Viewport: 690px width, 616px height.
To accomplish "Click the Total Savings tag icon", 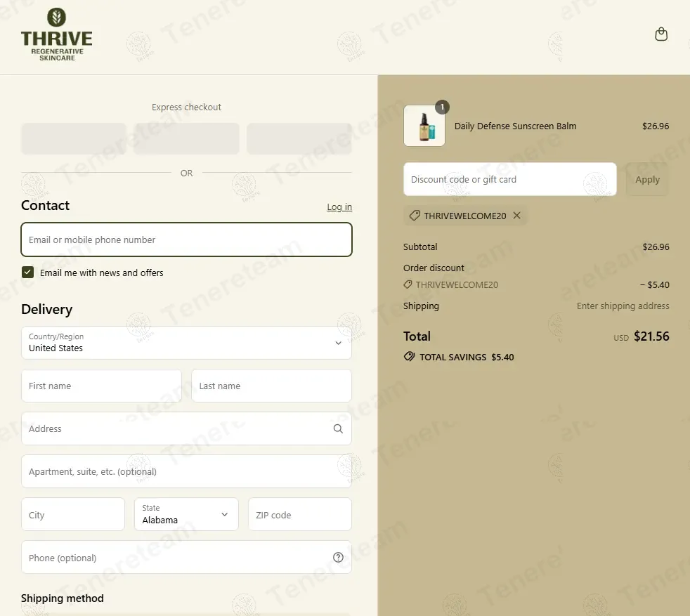I will coord(409,356).
